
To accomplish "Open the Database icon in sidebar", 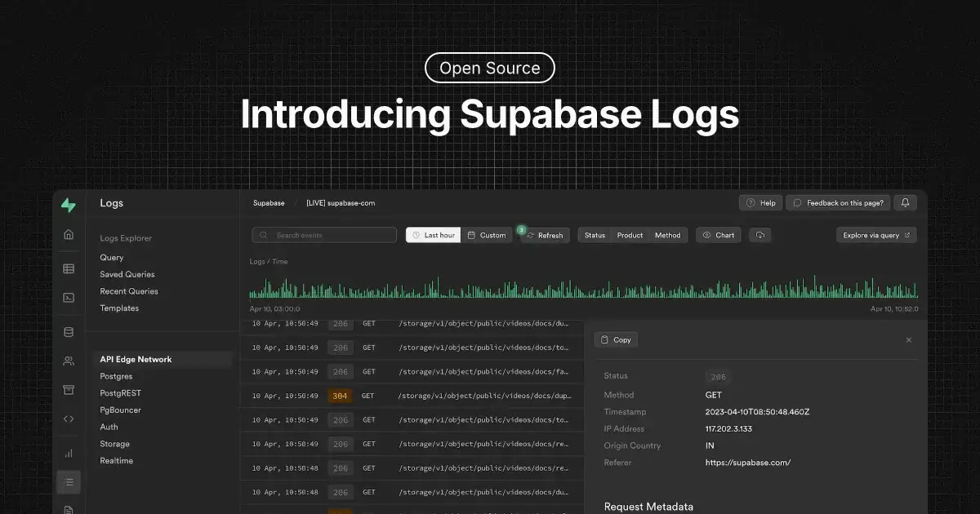I will [69, 332].
